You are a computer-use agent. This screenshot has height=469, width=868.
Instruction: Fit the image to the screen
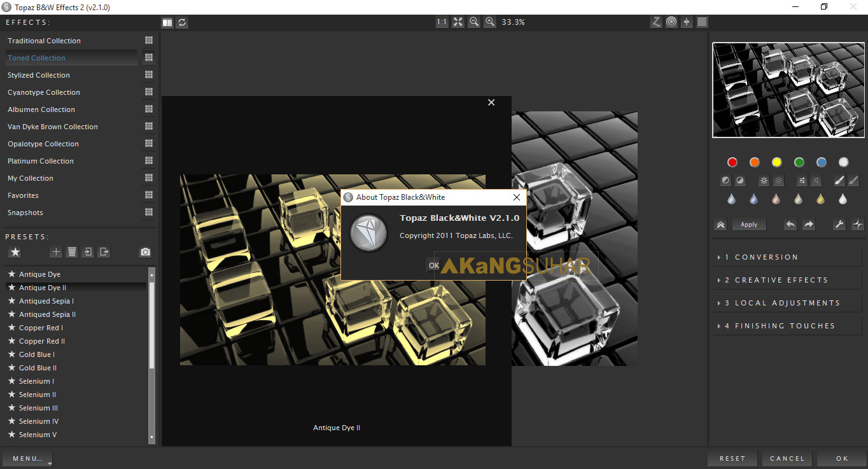[458, 22]
